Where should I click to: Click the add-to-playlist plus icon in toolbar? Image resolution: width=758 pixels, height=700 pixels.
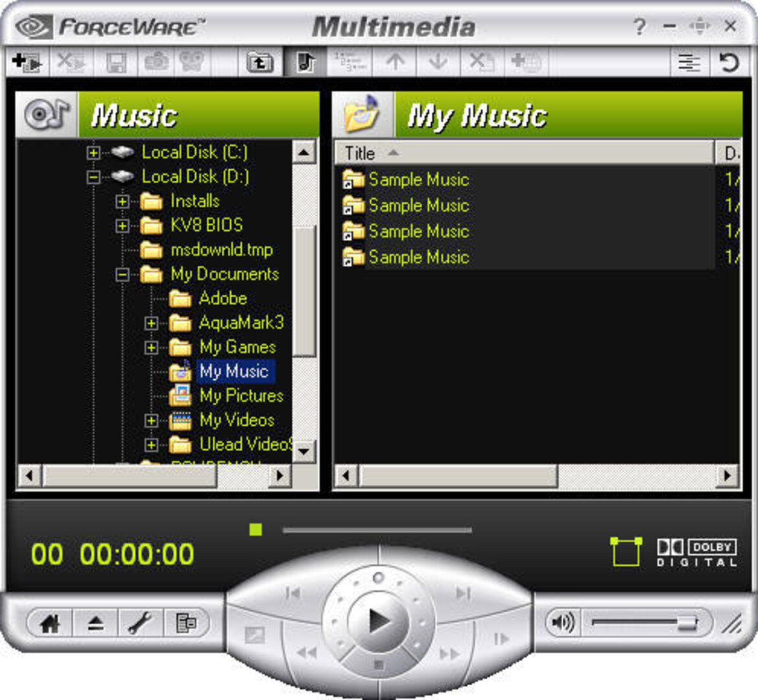point(27,62)
